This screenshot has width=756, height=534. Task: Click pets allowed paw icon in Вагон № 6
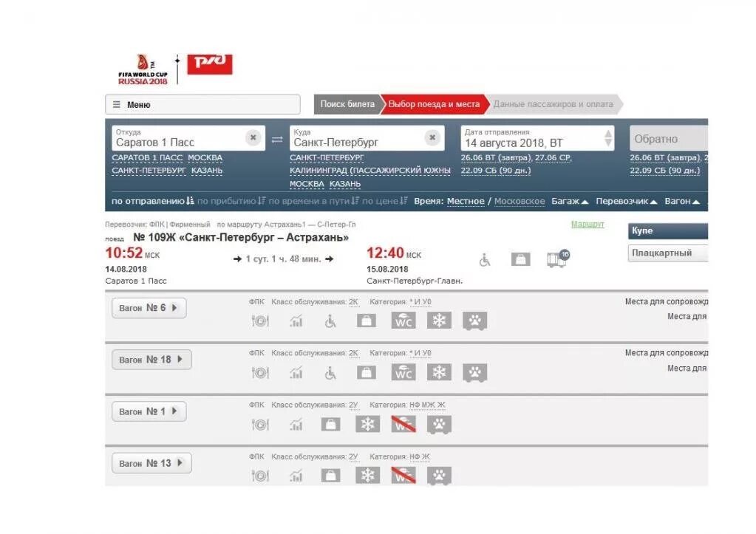(475, 321)
